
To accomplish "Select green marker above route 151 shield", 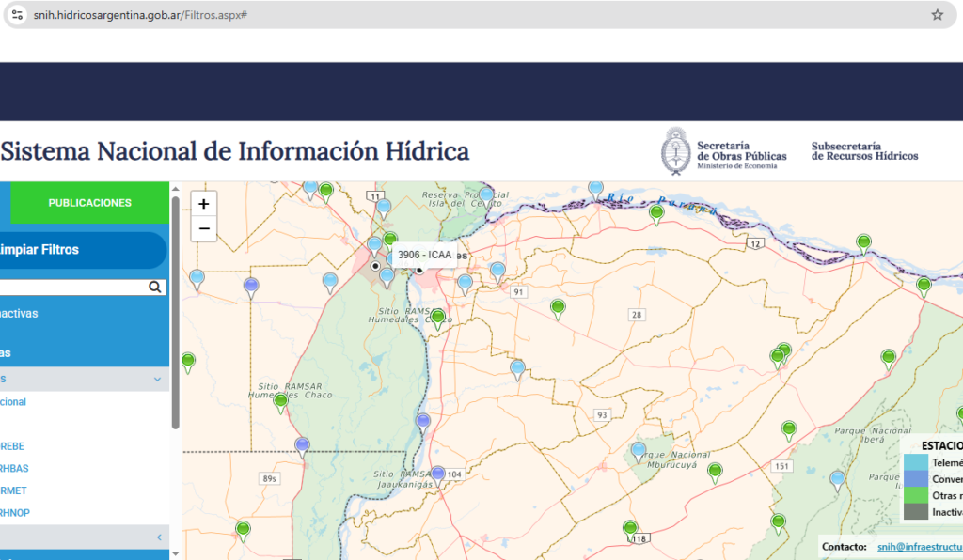I will click(789, 430).
